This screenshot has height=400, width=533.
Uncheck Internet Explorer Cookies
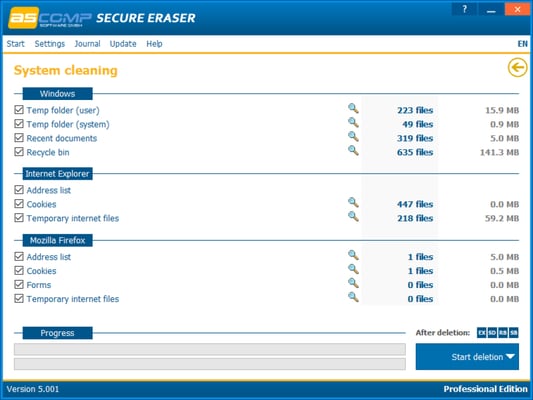point(19,204)
